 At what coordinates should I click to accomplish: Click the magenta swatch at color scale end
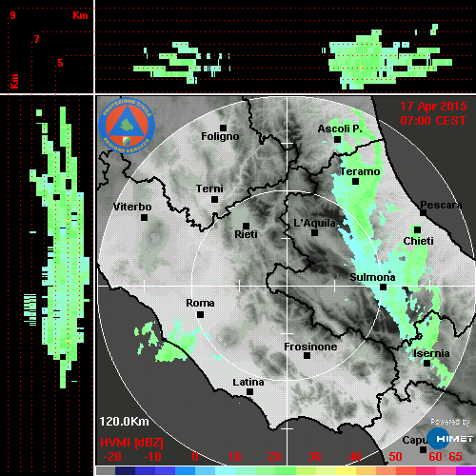pos(466,470)
